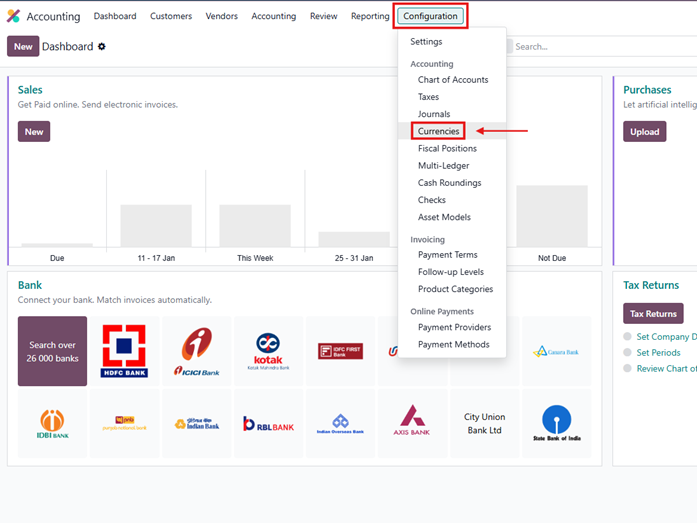Select Currencies from Configuration menu
This screenshot has height=523, width=697.
[x=438, y=131]
